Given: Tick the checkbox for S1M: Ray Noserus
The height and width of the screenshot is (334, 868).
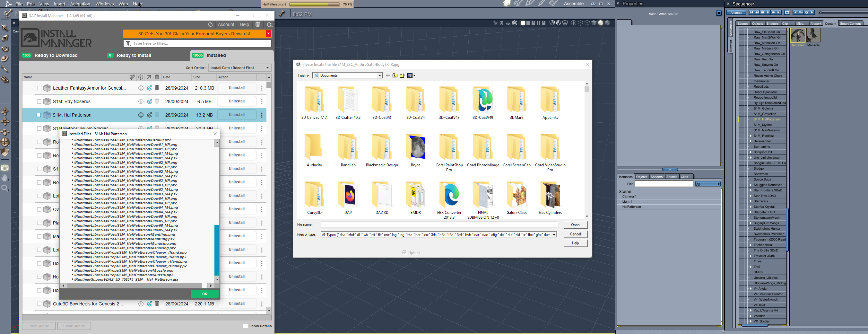Looking at the screenshot, I should click(39, 101).
